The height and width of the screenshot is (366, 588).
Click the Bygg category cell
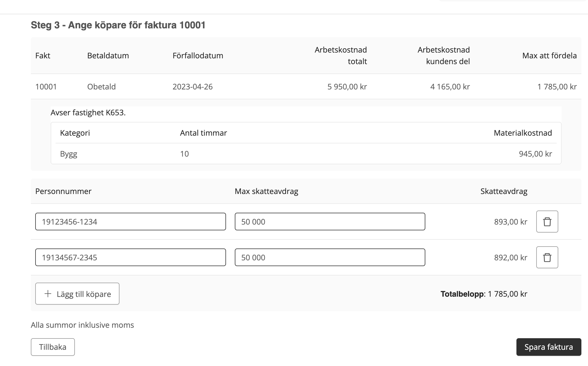pyautogui.click(x=69, y=154)
